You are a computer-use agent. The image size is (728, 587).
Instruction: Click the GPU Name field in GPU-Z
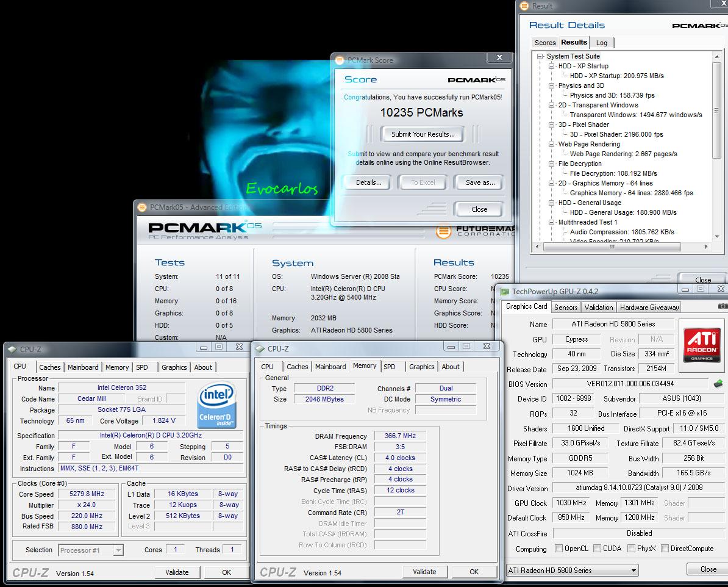pos(613,324)
